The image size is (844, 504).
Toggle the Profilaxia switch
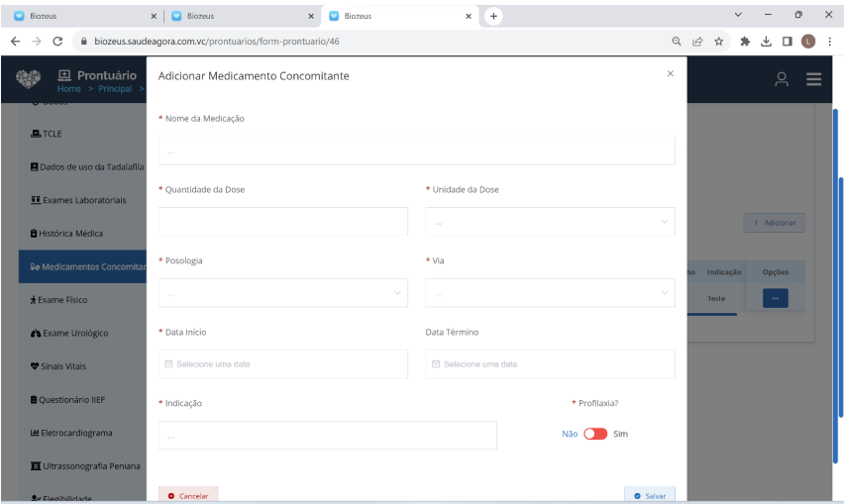pos(595,434)
